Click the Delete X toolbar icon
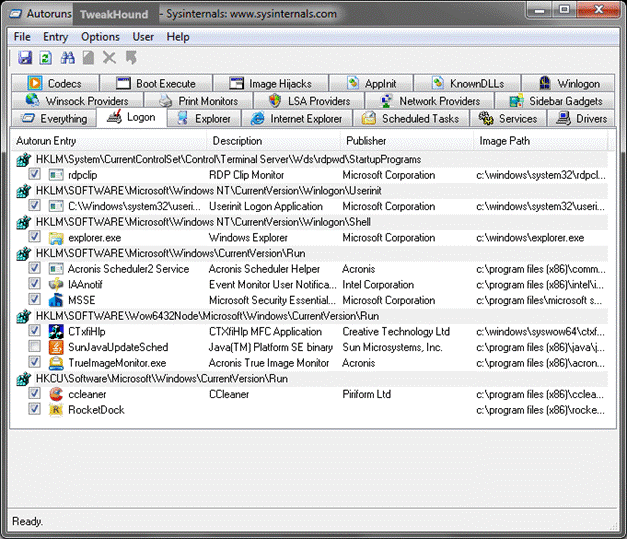This screenshot has height=539, width=627. click(109, 58)
